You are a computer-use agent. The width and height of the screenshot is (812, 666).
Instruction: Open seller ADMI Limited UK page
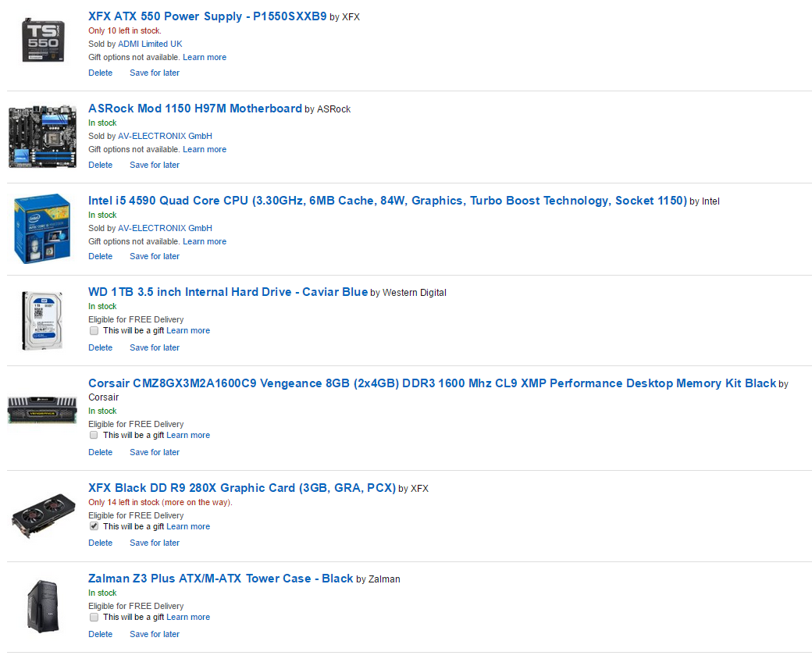[150, 44]
